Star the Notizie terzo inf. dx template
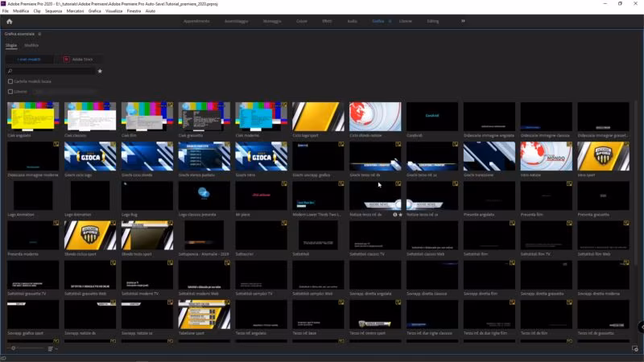This screenshot has width=644, height=362. tap(400, 215)
